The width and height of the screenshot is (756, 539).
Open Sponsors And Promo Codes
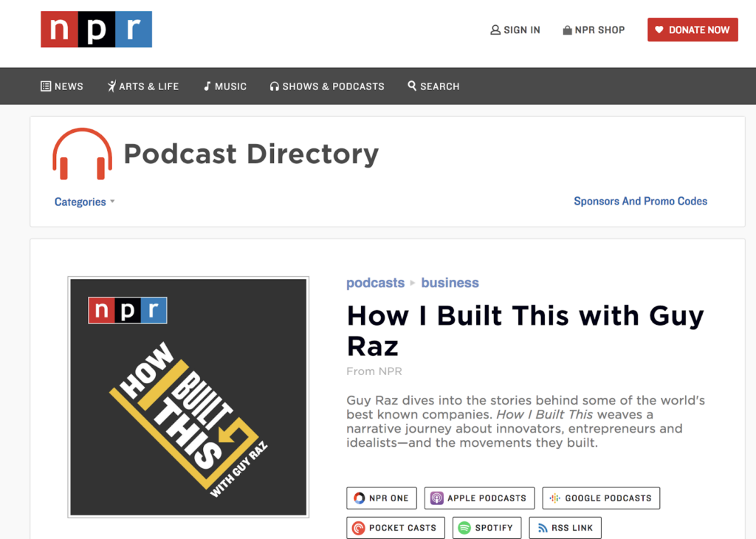(x=640, y=201)
